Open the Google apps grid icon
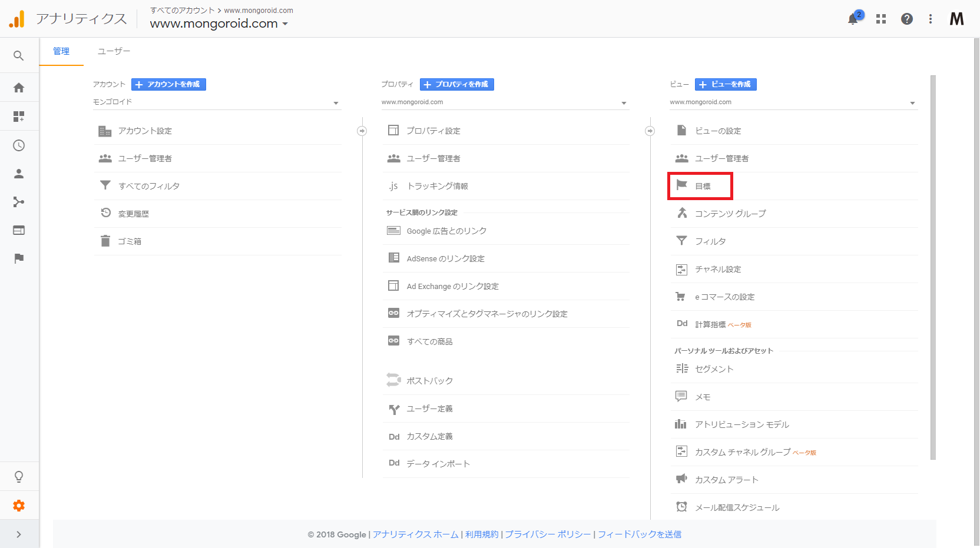 coord(881,19)
